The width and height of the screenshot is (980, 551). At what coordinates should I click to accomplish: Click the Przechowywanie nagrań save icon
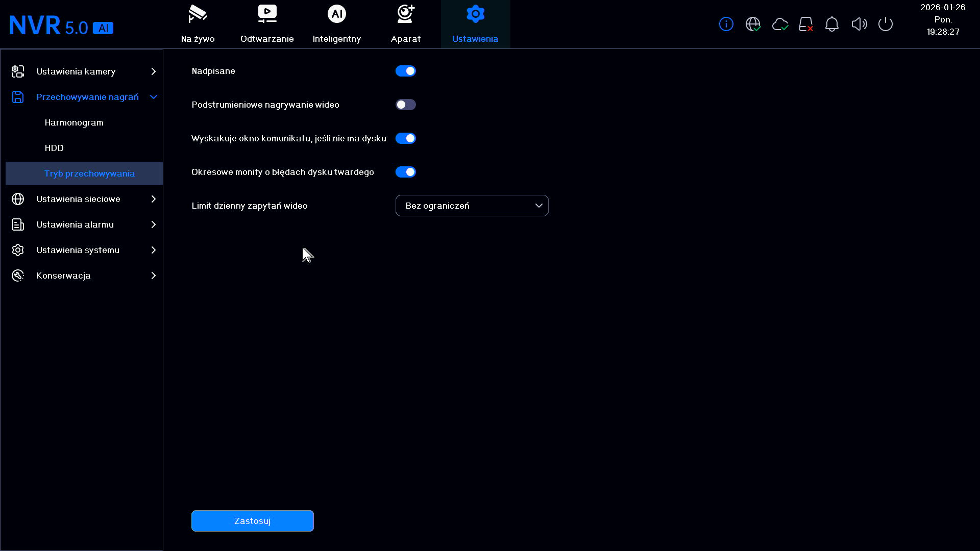click(x=18, y=97)
